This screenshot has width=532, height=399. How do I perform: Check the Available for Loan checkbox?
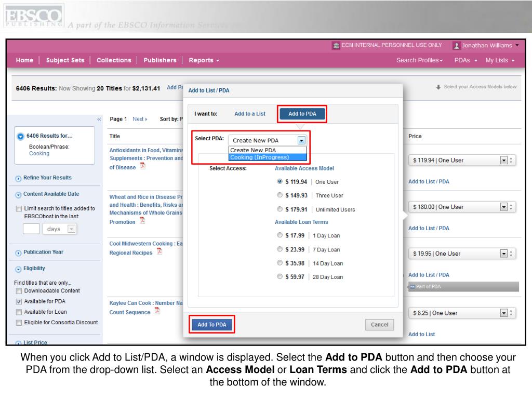point(19,312)
